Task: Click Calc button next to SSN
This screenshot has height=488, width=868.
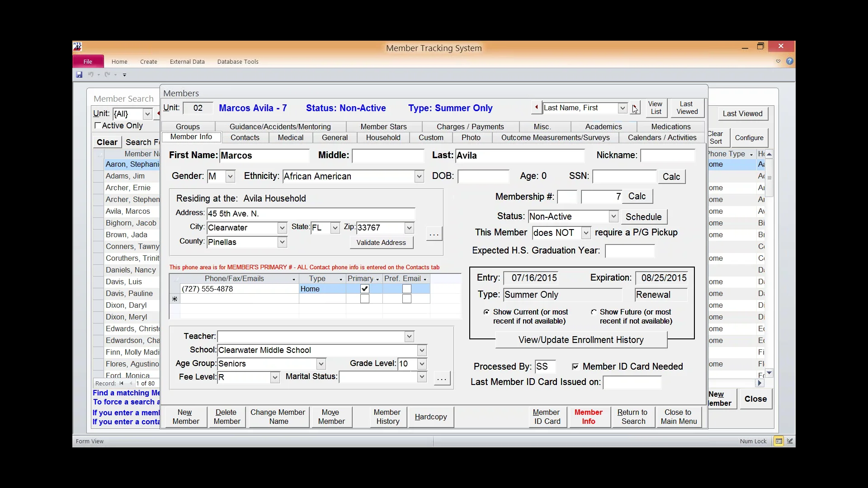Action: tap(671, 177)
